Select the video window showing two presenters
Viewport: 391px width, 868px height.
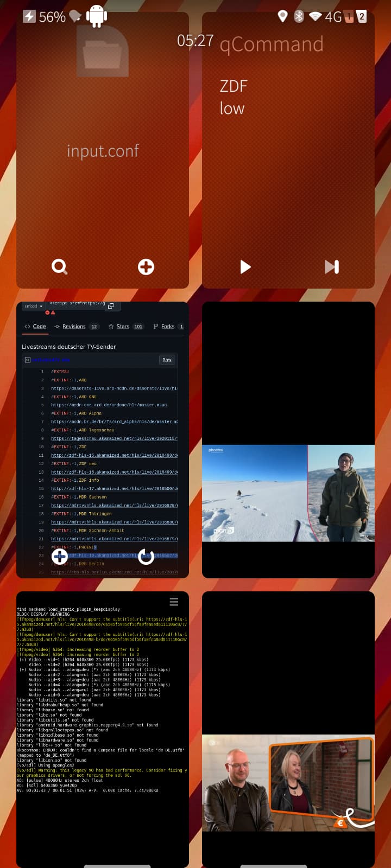coord(288,783)
